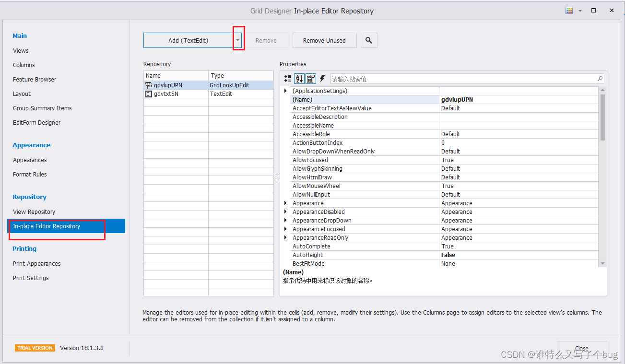Click the search magnifier in properties search box
Viewport: 625px width, 364px height.
(x=600, y=78)
